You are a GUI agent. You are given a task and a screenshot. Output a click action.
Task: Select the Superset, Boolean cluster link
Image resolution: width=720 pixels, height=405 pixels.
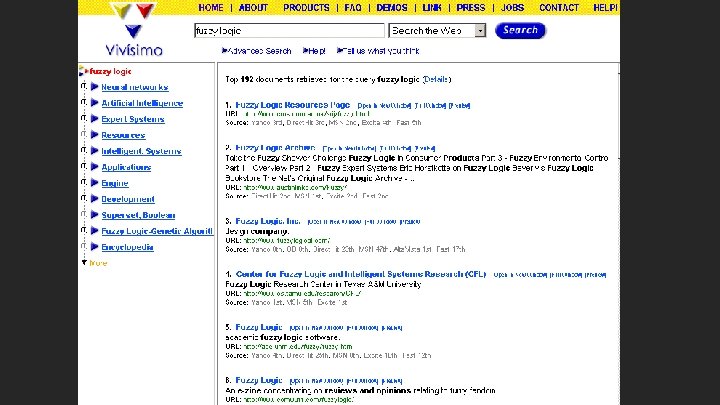tap(138, 215)
